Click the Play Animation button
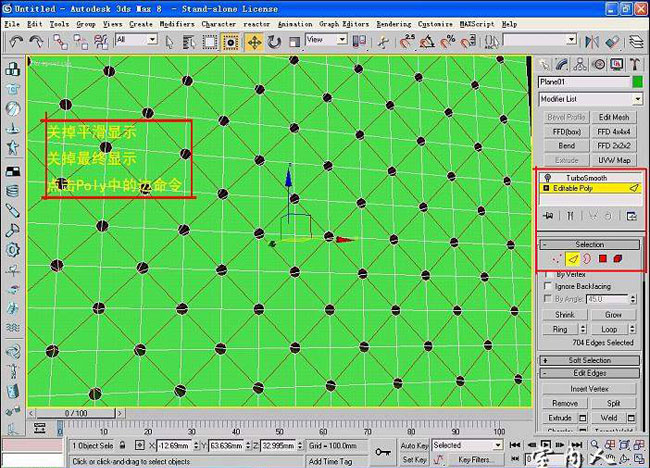This screenshot has height=468, width=650. (546, 445)
